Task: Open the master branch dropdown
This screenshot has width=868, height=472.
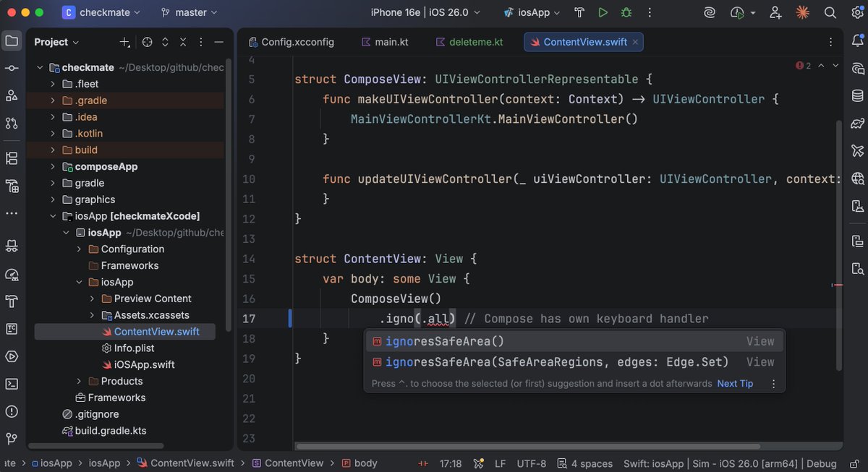Action: pyautogui.click(x=189, y=12)
